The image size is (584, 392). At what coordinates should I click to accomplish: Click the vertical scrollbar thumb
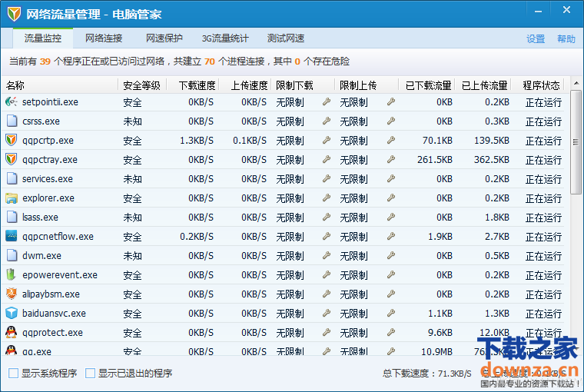point(576,141)
